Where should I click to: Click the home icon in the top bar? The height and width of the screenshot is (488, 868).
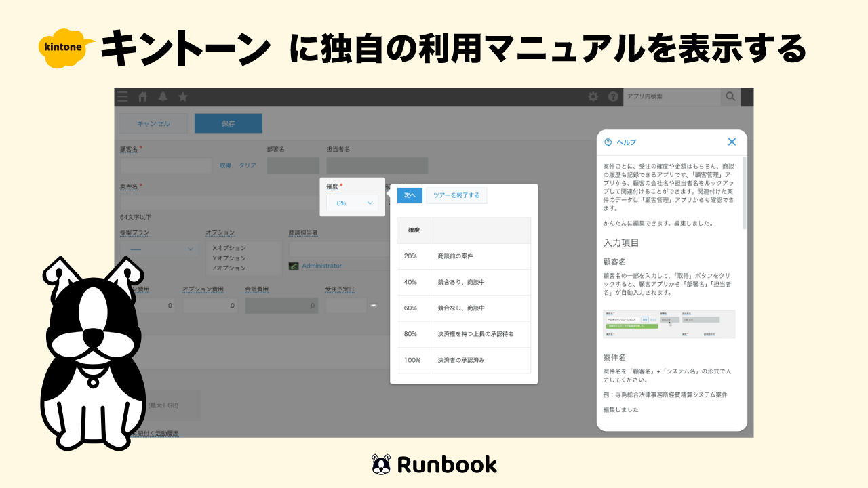tap(142, 96)
